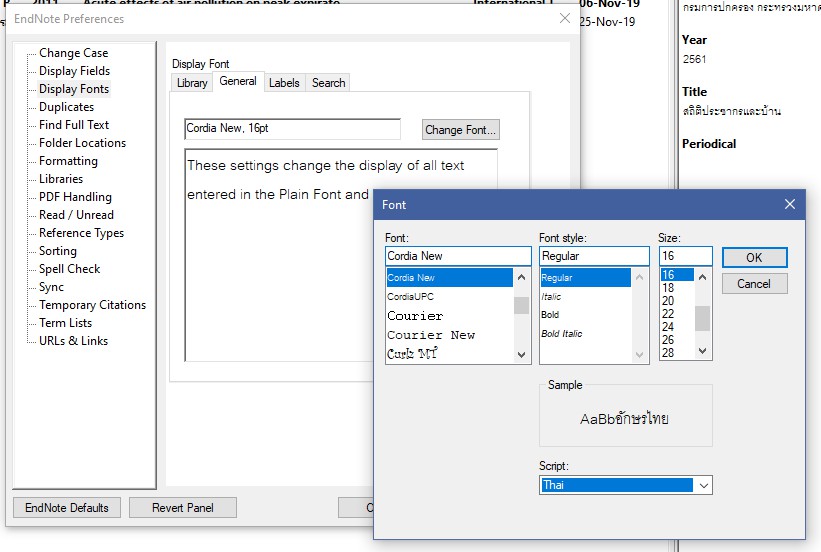Open URLs & Links preferences
Screen dimensions: 821x552
click(x=73, y=341)
